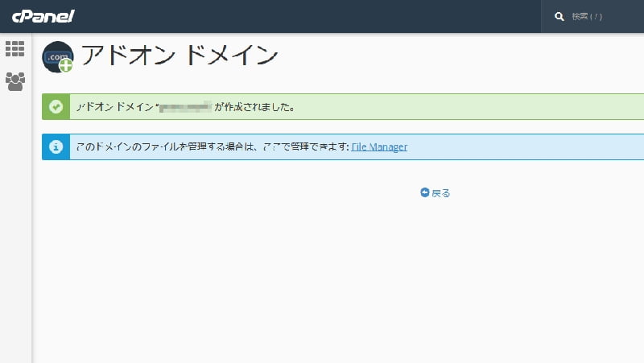Go back using the 戻る link
Viewport: 644px width, 363px height.
(441, 193)
